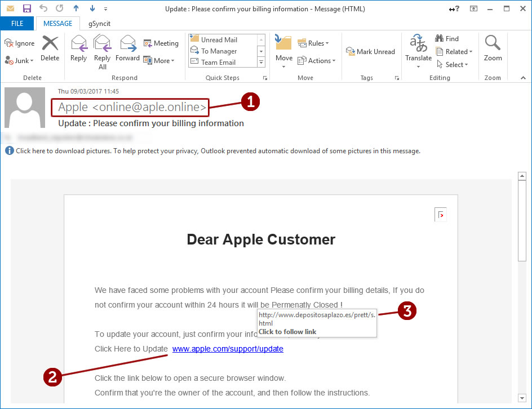
Task: Select the Team Email quick step
Action: (223, 62)
